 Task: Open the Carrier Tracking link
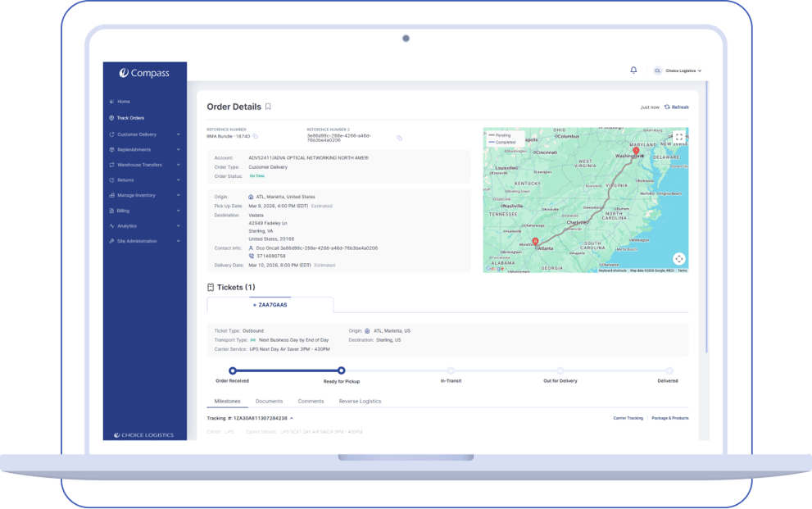tap(628, 418)
